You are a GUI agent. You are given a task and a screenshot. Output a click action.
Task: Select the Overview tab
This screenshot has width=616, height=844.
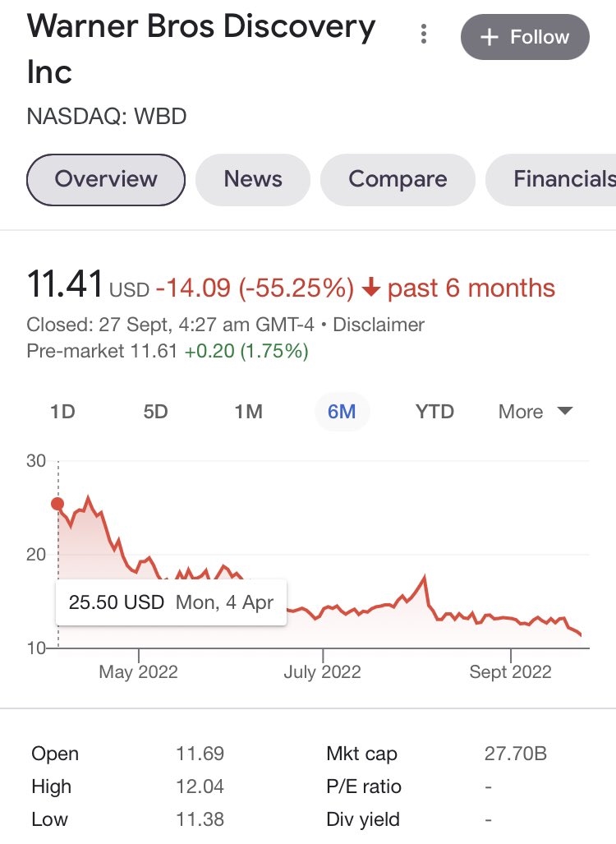pos(106,179)
